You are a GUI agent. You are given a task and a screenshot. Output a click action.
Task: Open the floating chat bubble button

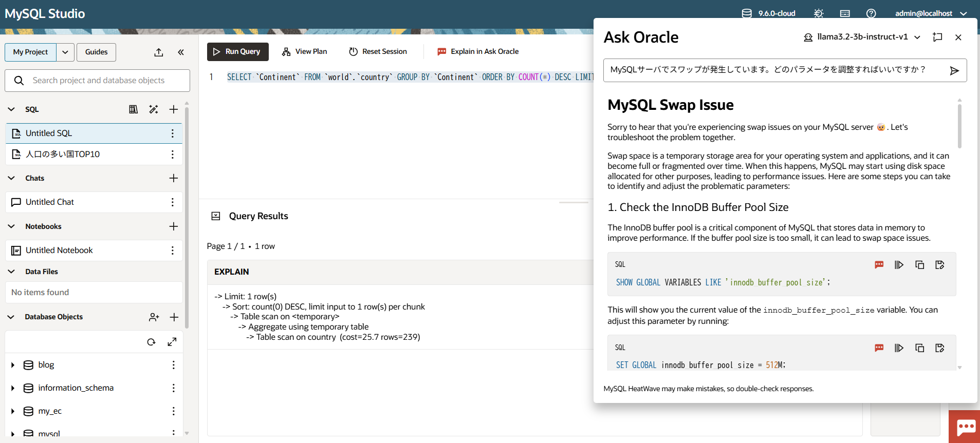(965, 427)
